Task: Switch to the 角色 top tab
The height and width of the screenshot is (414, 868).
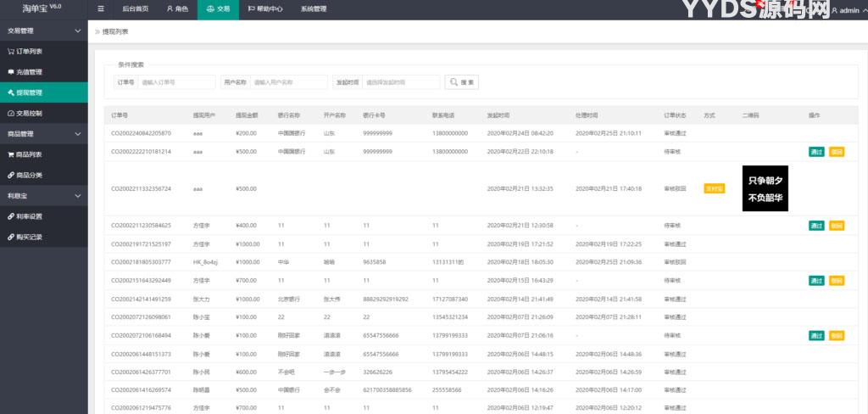Action: coord(176,9)
